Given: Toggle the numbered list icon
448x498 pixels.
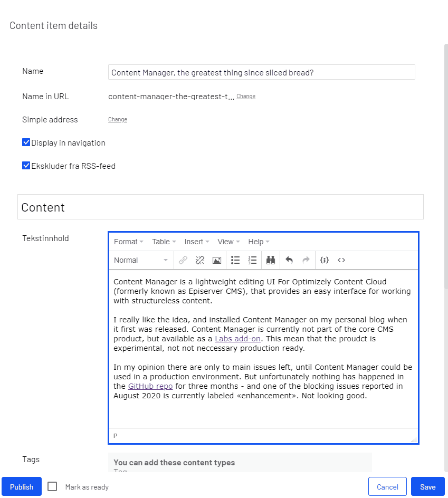Looking at the screenshot, I should [x=252, y=260].
